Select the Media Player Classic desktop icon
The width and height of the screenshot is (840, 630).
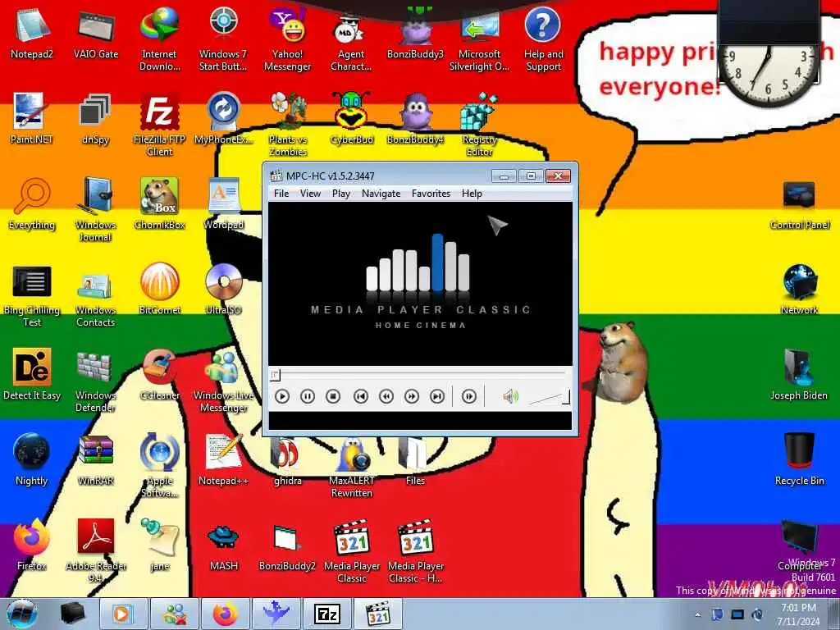[351, 550]
